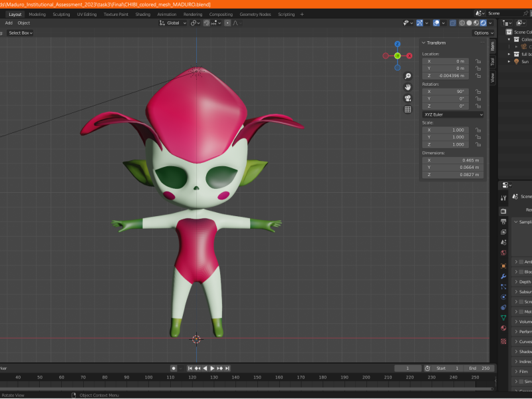532x399 pixels.
Task: Toggle lock on Location X
Action: click(x=478, y=61)
